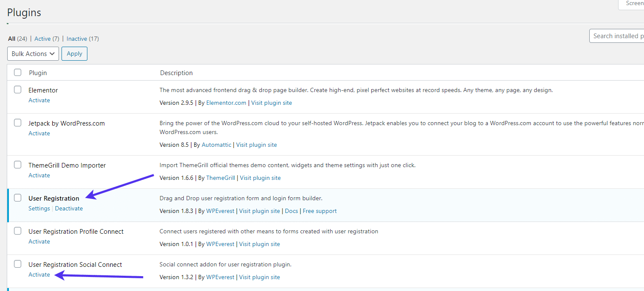Open Settings for User Registration

click(39, 208)
